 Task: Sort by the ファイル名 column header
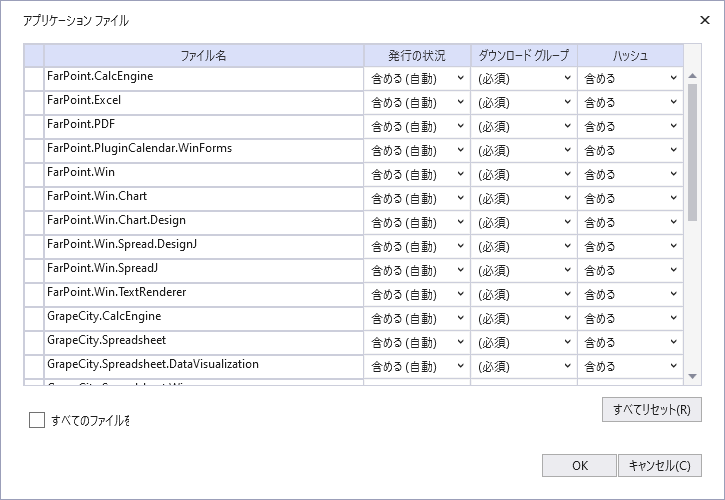pos(203,55)
